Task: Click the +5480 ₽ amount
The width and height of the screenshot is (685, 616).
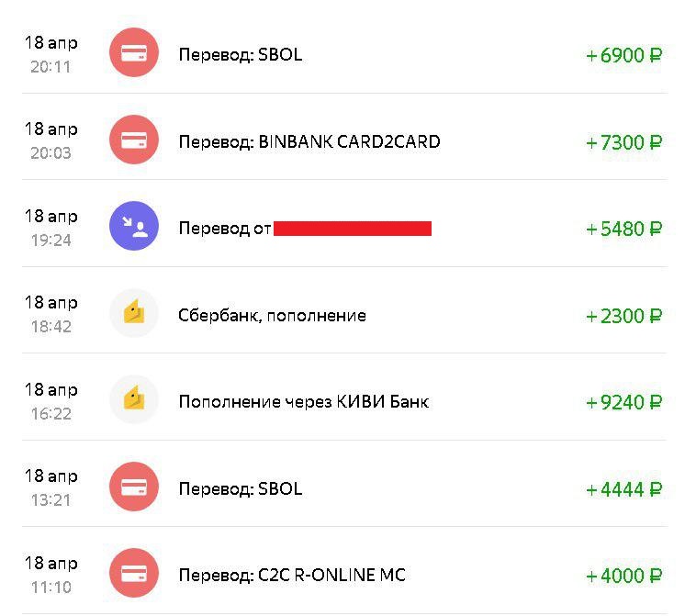Action: 624,229
